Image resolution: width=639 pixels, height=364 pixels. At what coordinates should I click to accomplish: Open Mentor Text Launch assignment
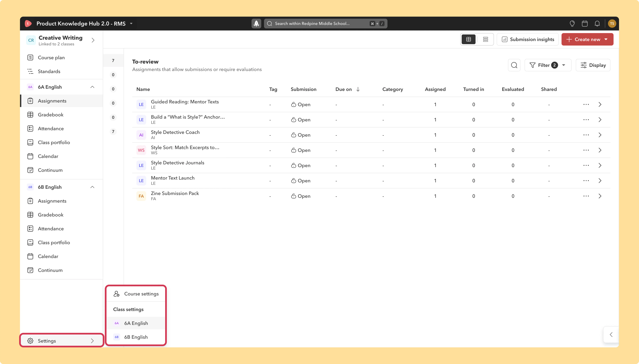pos(173,178)
